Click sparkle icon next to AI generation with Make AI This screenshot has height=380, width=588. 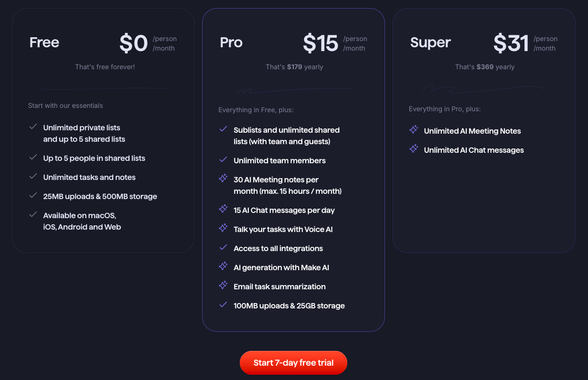point(223,266)
